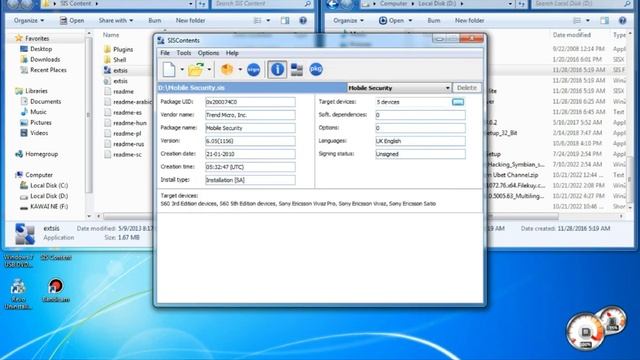640x360 pixels.
Task: Select the readme-arabic file
Action: tap(131, 102)
